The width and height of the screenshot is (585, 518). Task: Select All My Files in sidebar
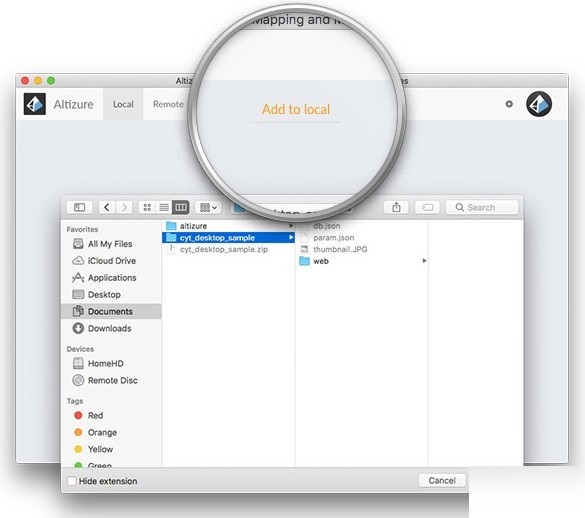[111, 244]
